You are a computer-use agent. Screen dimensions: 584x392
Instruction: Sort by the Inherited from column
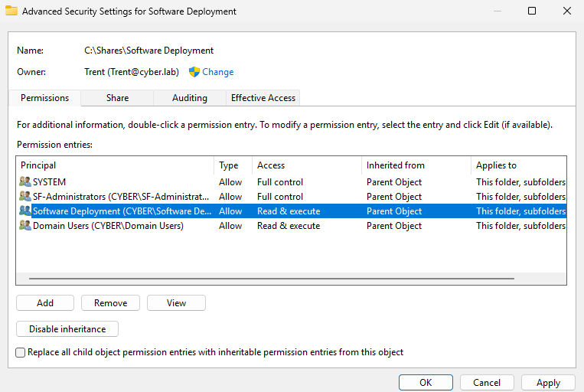(x=415, y=165)
